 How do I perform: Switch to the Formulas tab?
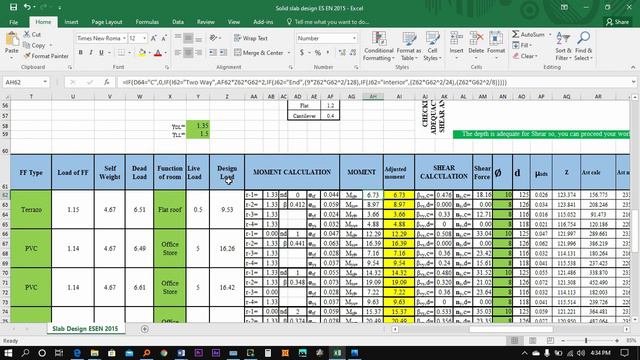pyautogui.click(x=147, y=22)
